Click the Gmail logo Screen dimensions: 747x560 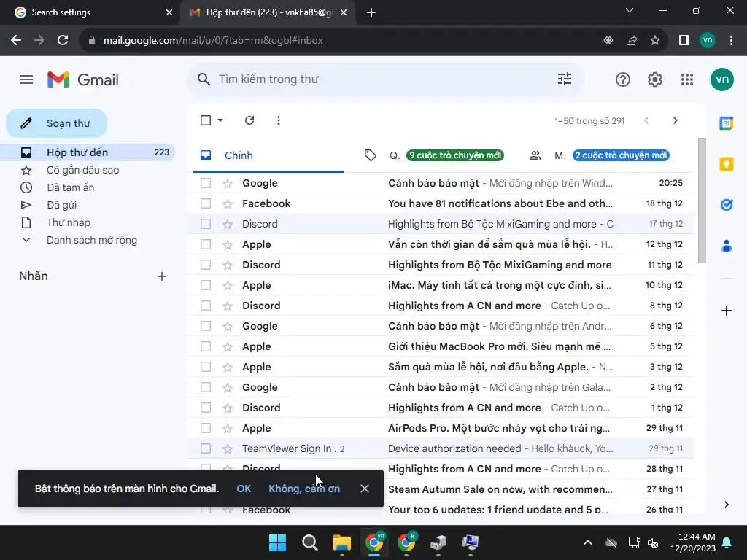coord(83,79)
